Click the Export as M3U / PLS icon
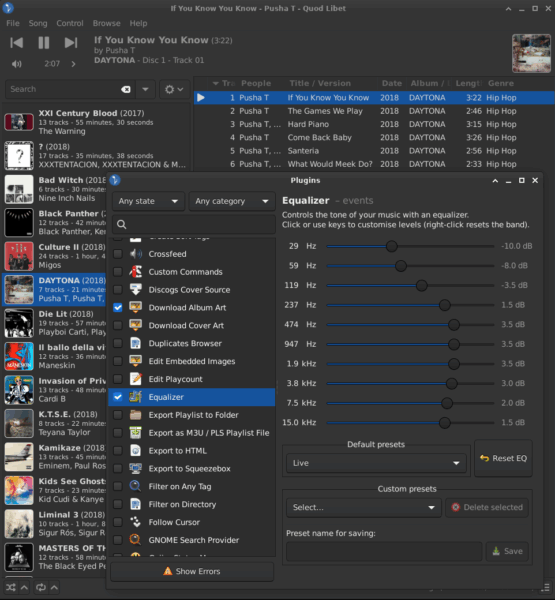The width and height of the screenshot is (555, 600). [135, 433]
